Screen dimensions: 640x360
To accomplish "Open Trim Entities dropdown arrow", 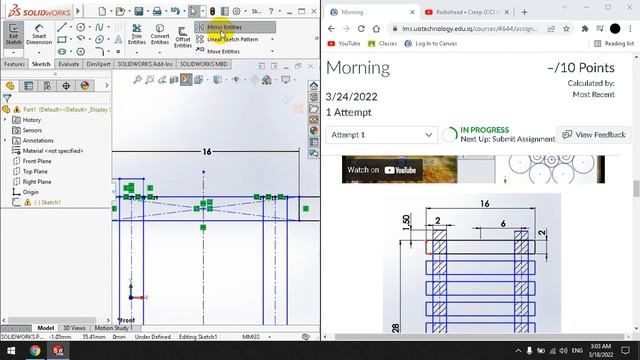I will click(x=137, y=53).
